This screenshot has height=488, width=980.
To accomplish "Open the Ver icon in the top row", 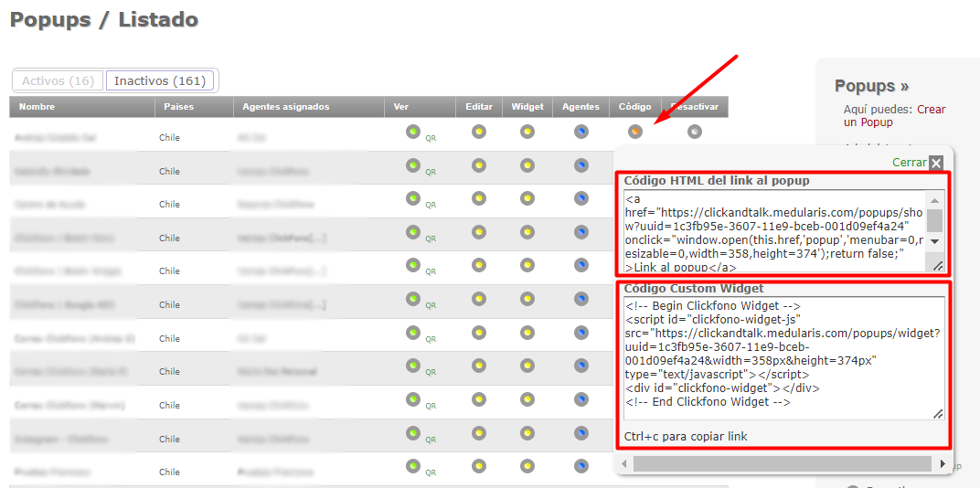I will [x=412, y=132].
